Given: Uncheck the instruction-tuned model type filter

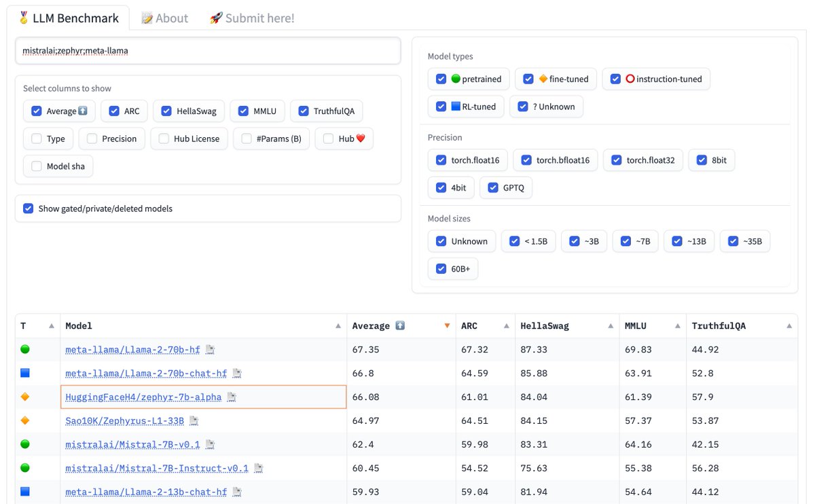Looking at the screenshot, I should point(615,79).
